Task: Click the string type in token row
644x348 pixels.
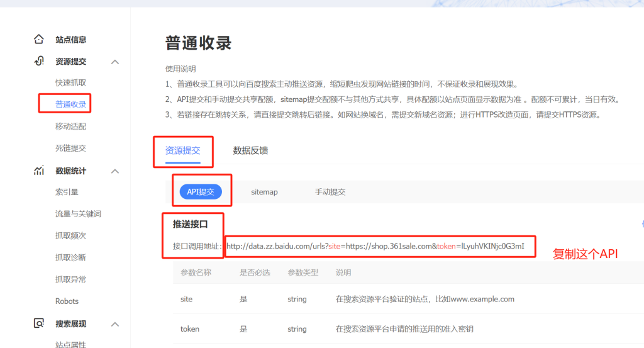Action: tap(297, 328)
